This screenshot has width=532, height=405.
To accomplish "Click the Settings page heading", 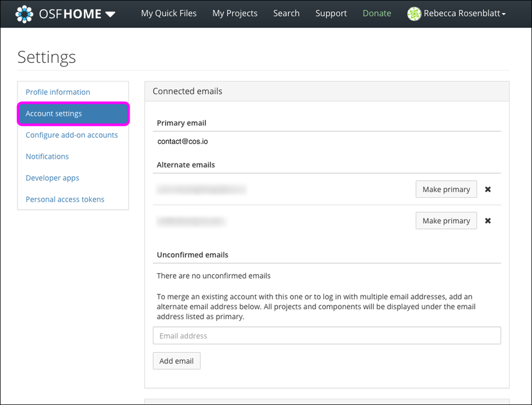I will coord(47,57).
